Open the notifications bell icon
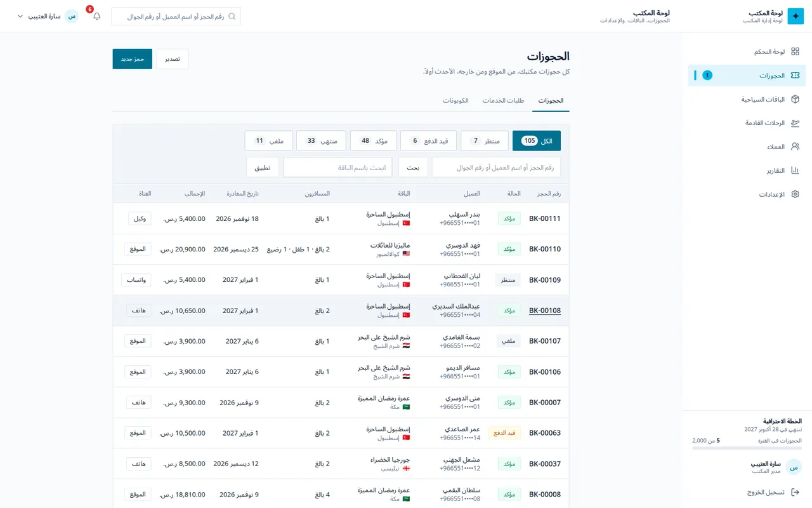Screen dimensions: 812x508 click(97, 16)
